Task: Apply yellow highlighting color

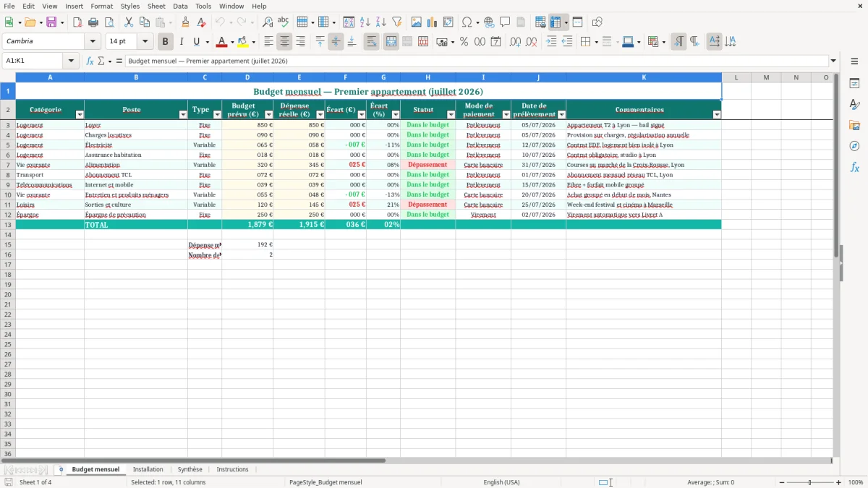Action: (242, 42)
